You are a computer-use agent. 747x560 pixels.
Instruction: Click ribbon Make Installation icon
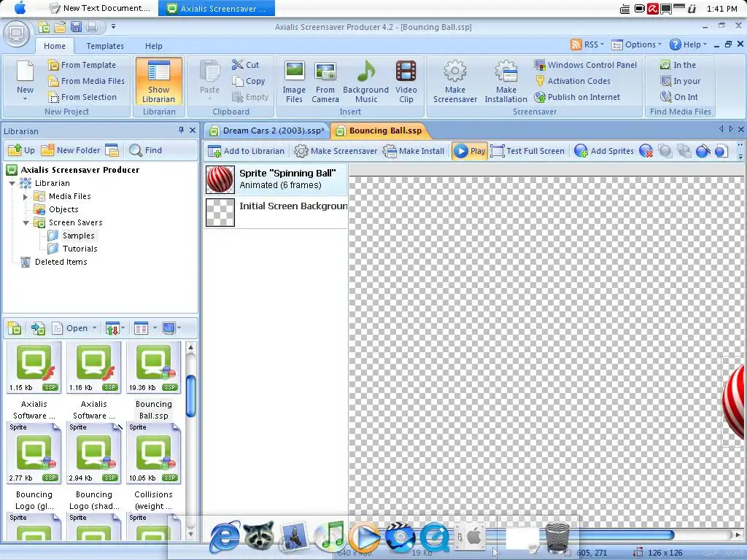click(506, 71)
